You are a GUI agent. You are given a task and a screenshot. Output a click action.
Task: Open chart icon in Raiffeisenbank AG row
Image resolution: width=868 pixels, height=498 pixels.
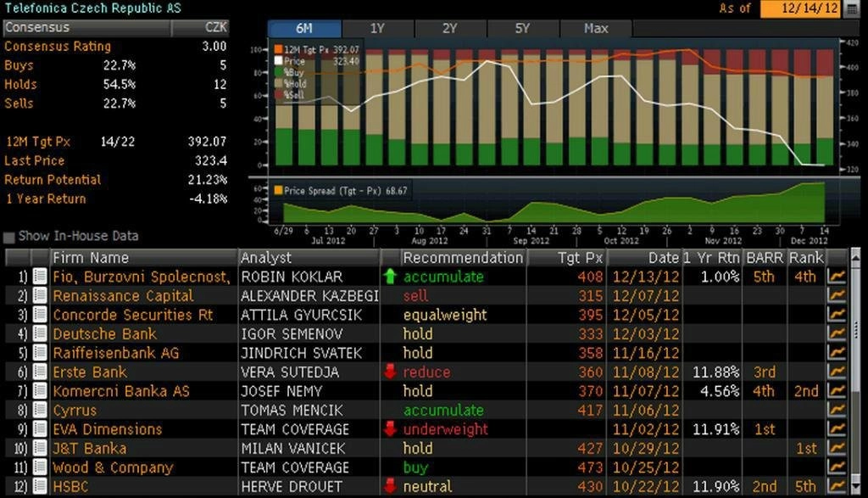[837, 353]
